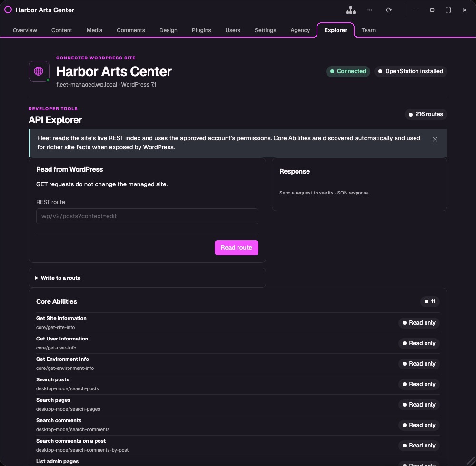476x466 pixels.
Task: Click Read only badge for Search posts
Action: point(419,384)
